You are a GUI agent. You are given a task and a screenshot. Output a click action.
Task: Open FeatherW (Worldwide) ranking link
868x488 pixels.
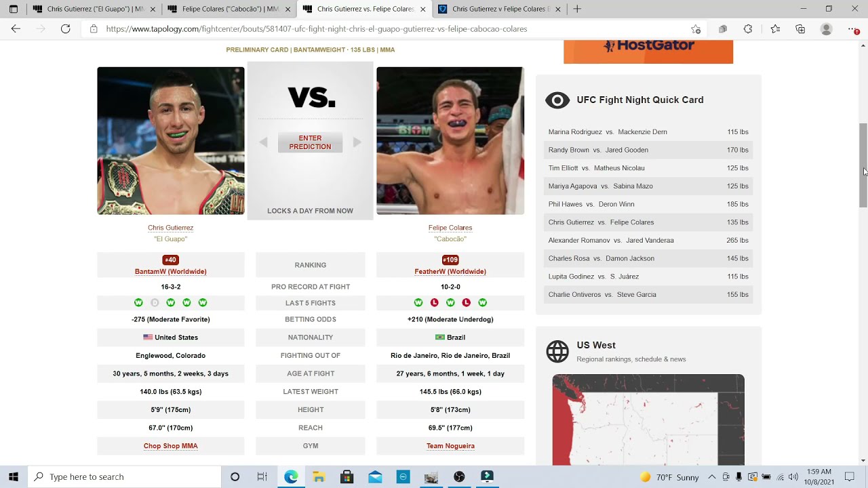click(450, 272)
